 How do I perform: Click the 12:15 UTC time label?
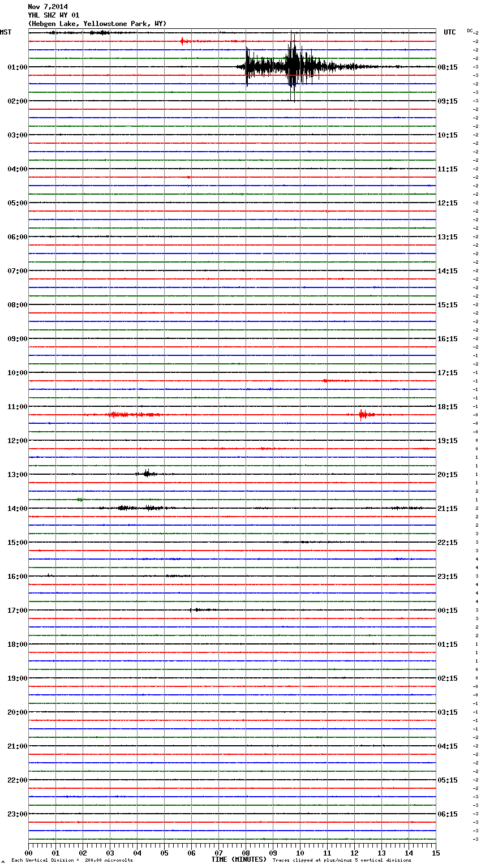(448, 203)
